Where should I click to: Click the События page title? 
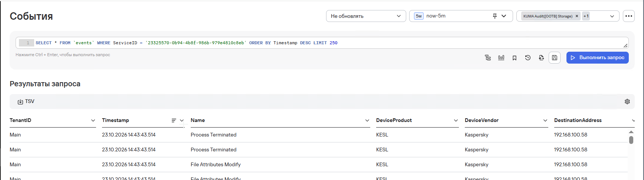31,16
